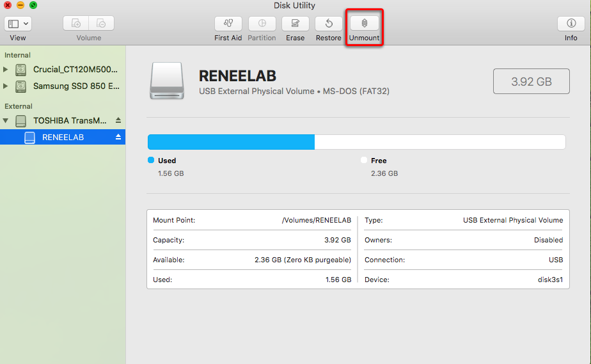This screenshot has height=364, width=591.
Task: Click the Type value in info table
Action: point(513,220)
